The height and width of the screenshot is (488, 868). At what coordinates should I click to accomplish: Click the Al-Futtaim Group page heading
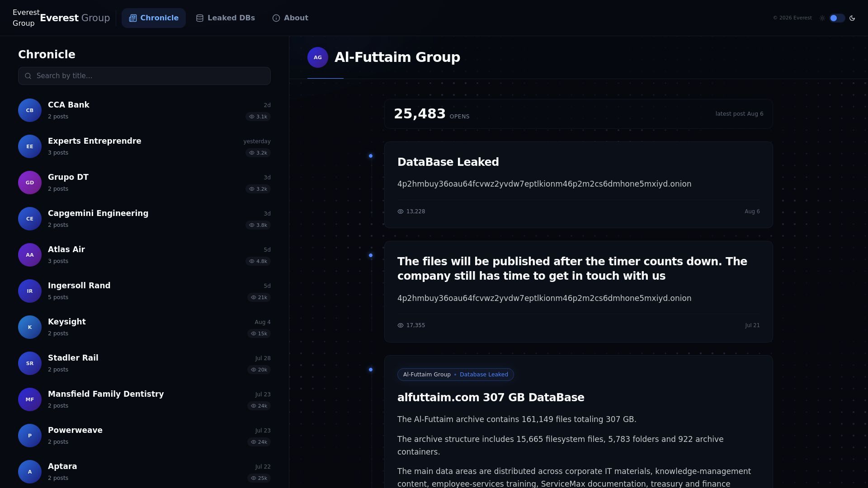click(x=397, y=57)
